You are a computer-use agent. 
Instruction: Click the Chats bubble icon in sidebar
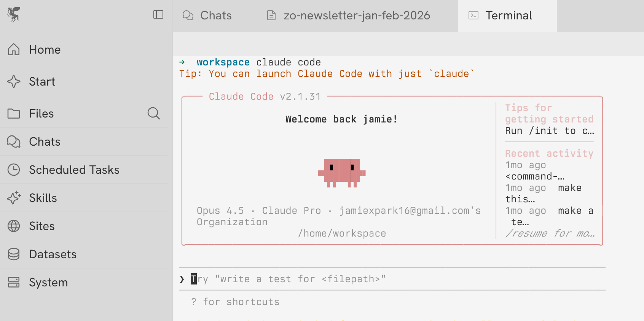[14, 141]
